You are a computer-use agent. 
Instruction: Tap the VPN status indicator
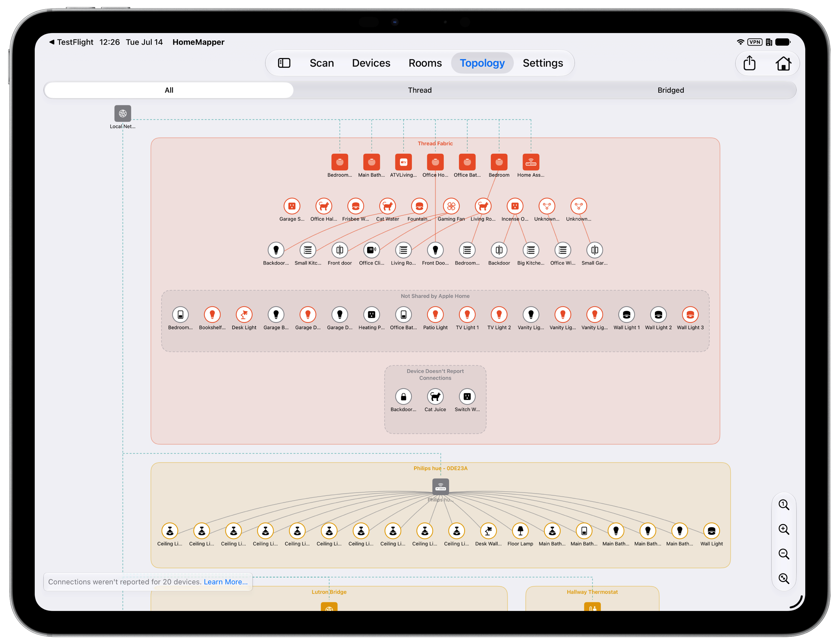coord(754,42)
